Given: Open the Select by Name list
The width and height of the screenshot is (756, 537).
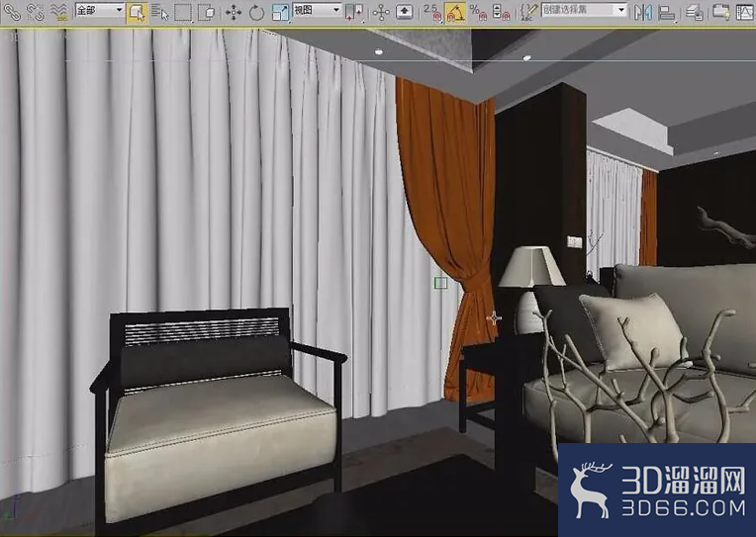Looking at the screenshot, I should (160, 13).
